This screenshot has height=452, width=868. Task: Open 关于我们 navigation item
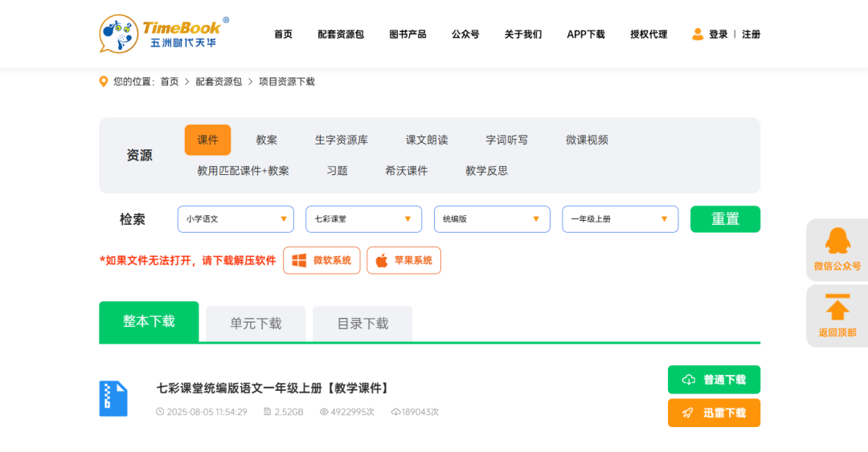(x=522, y=35)
